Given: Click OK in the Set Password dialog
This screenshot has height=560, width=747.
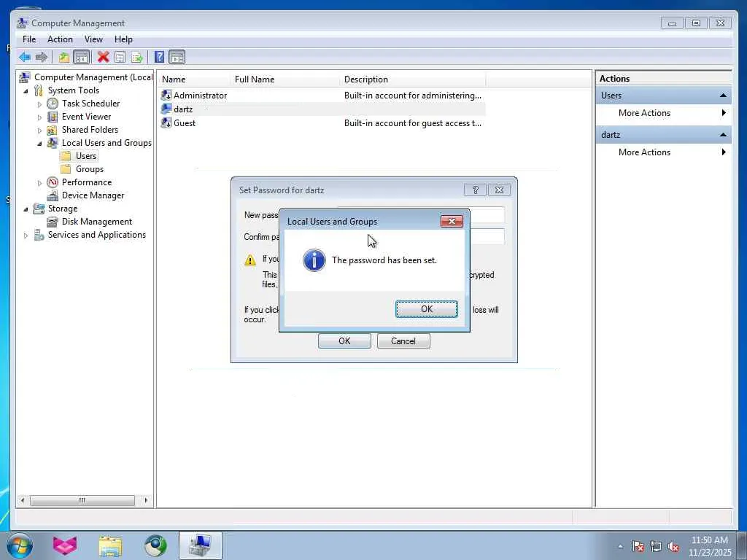Looking at the screenshot, I should pos(344,341).
